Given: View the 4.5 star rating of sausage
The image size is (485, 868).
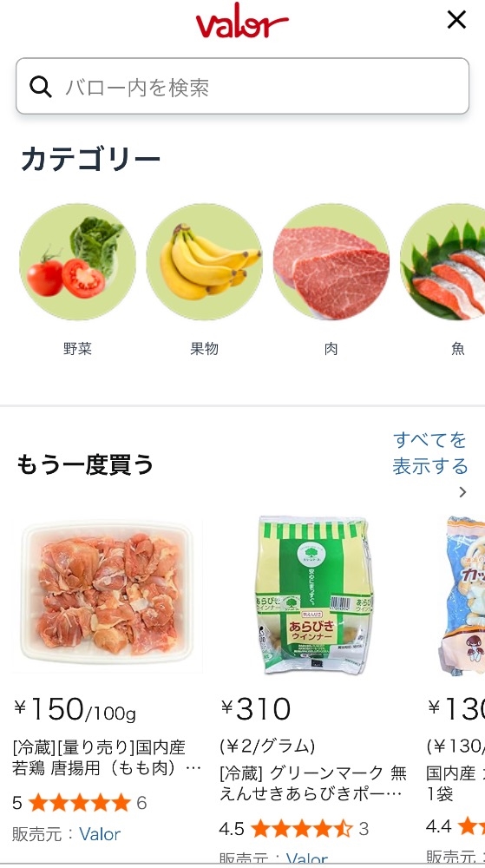Looking at the screenshot, I should point(293,828).
